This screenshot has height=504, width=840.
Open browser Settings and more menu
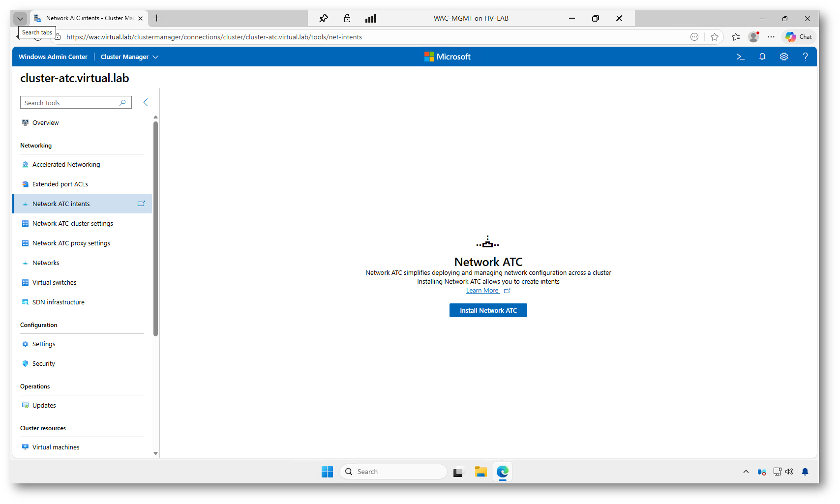[771, 37]
